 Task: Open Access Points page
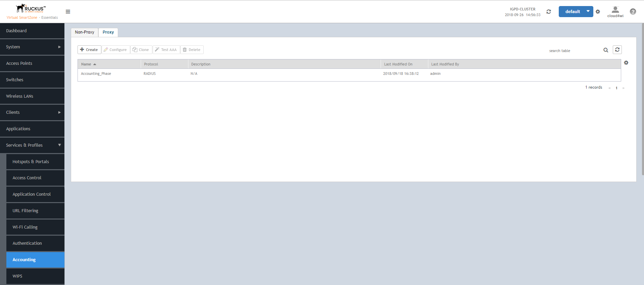pos(32,63)
